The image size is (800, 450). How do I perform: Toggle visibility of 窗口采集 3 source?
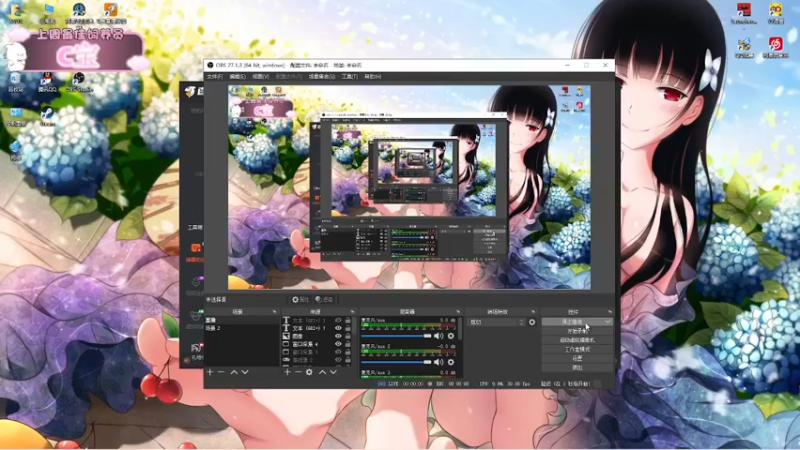338,352
